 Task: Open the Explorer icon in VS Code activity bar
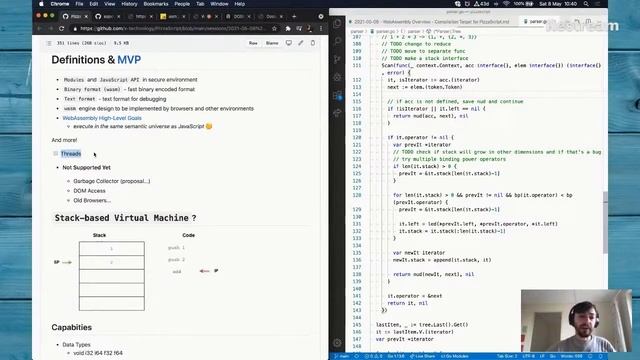click(x=337, y=24)
